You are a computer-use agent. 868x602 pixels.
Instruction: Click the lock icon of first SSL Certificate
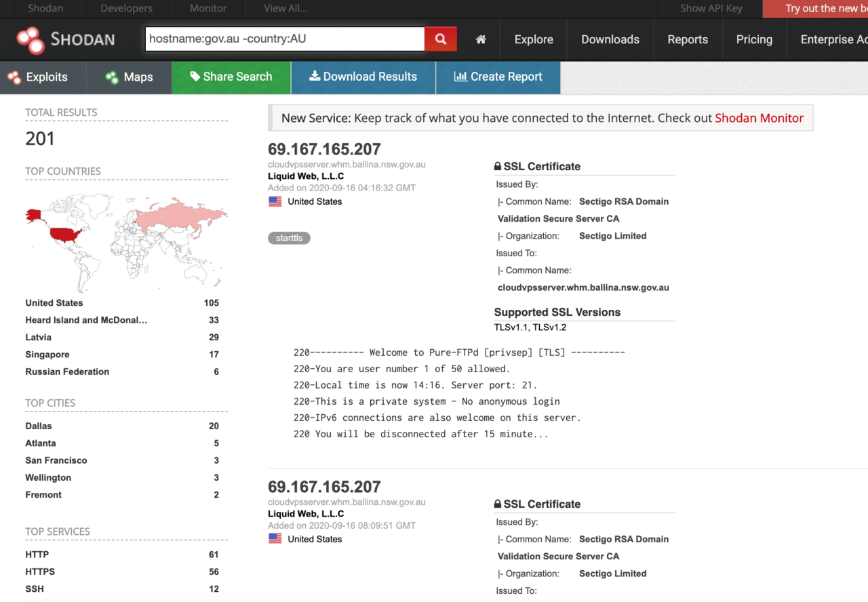(498, 166)
